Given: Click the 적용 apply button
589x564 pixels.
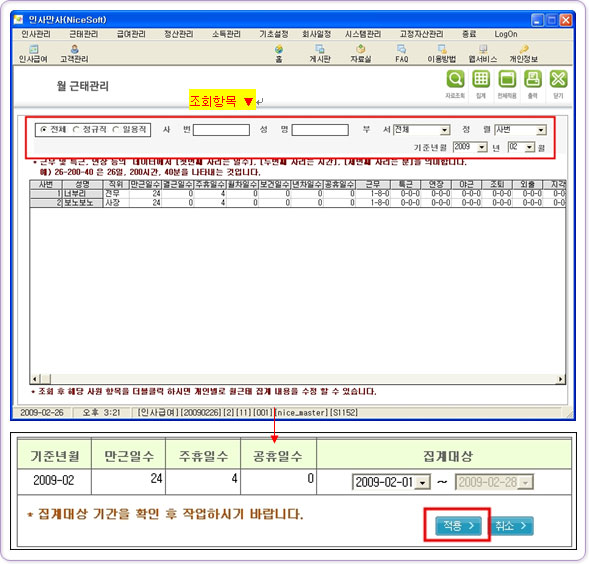Looking at the screenshot, I should point(458,526).
